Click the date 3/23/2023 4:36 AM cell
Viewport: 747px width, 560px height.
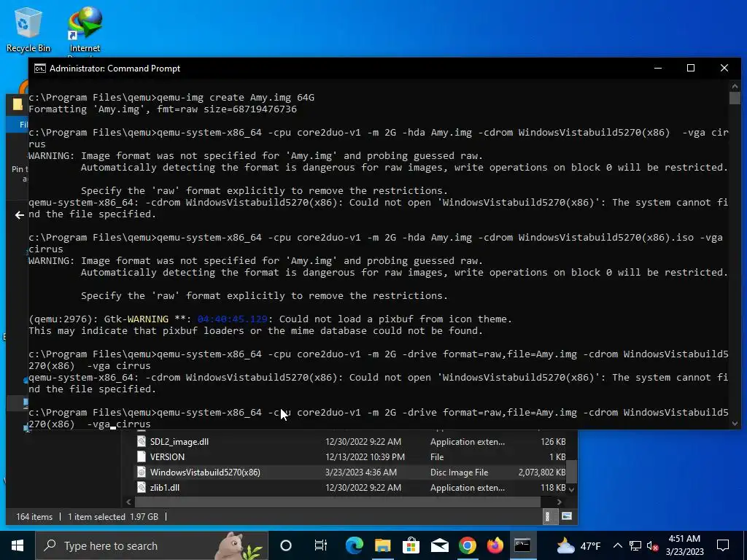click(x=360, y=472)
